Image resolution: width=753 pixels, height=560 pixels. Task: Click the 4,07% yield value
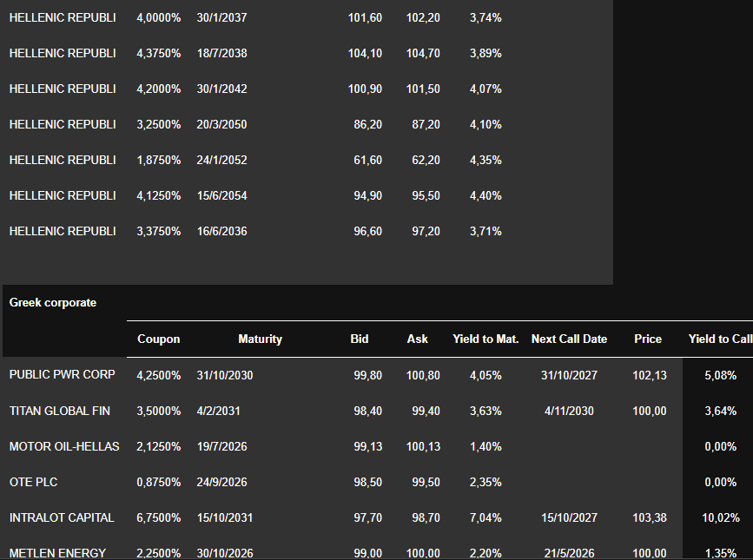485,89
